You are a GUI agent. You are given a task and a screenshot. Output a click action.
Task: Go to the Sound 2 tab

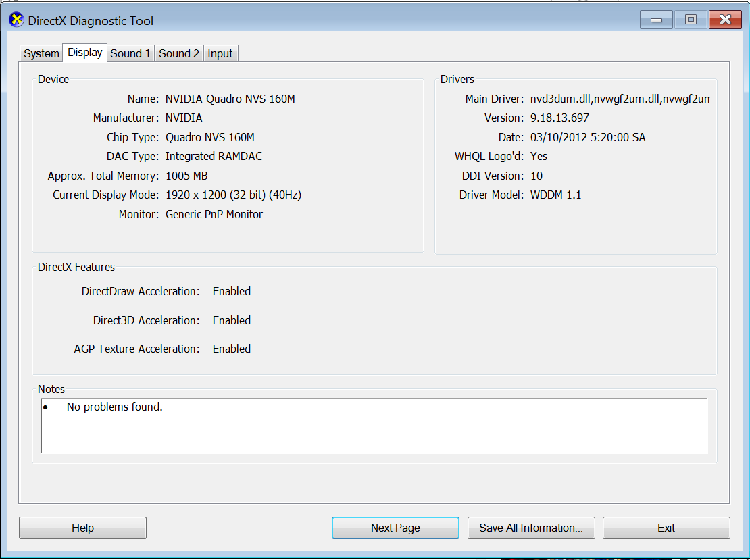pyautogui.click(x=179, y=53)
